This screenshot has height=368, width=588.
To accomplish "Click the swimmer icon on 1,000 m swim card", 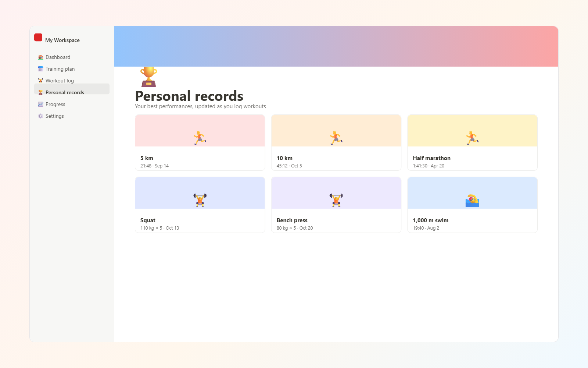I will 472,200.
